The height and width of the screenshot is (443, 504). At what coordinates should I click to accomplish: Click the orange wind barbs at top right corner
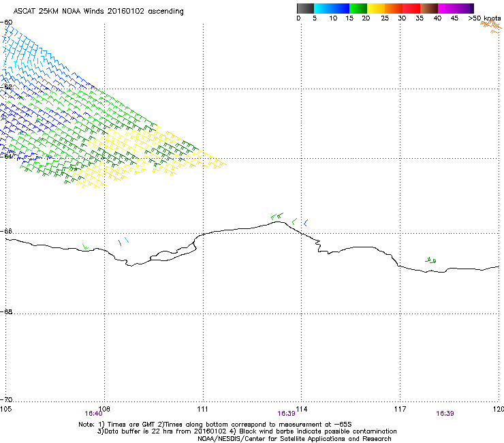tap(491, 26)
